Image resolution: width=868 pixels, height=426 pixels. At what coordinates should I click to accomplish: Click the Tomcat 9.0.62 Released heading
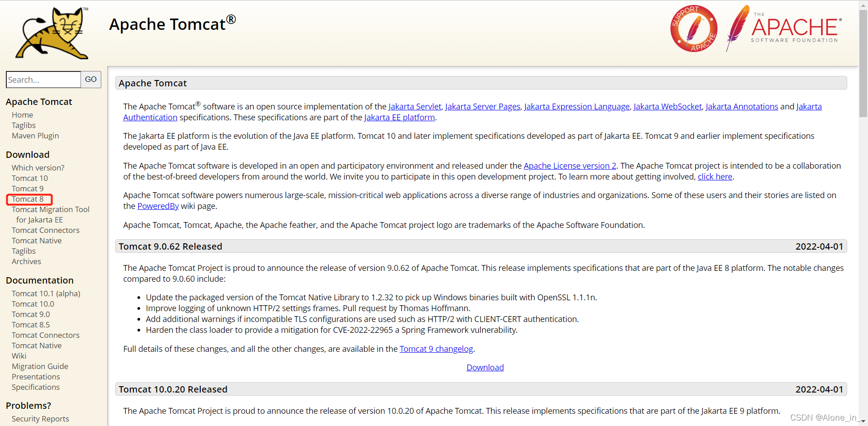pyautogui.click(x=170, y=246)
